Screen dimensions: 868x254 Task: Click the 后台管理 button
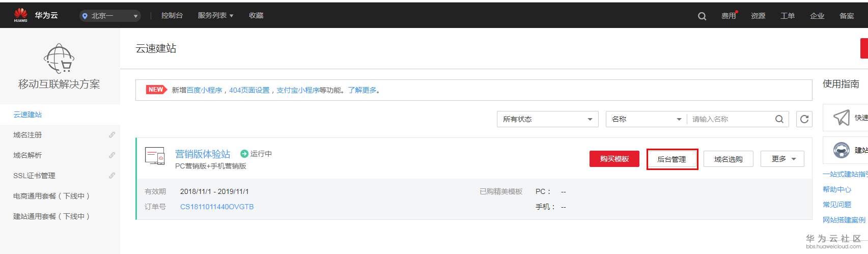(671, 159)
